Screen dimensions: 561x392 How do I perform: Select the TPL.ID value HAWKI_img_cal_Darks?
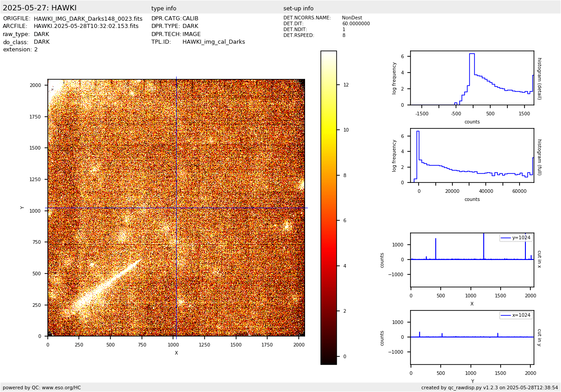coord(214,42)
